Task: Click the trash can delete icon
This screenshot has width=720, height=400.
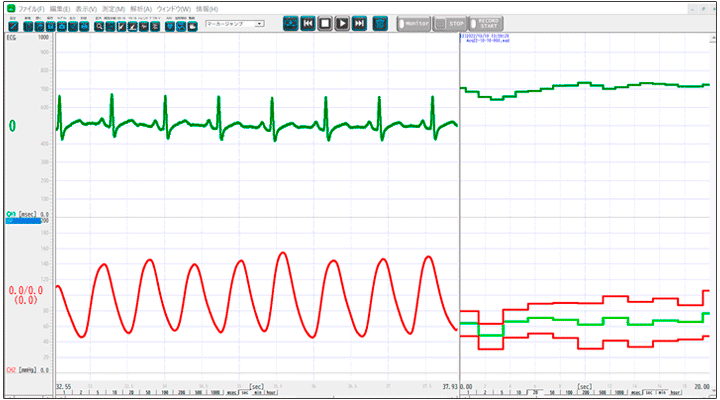Action: coord(380,23)
